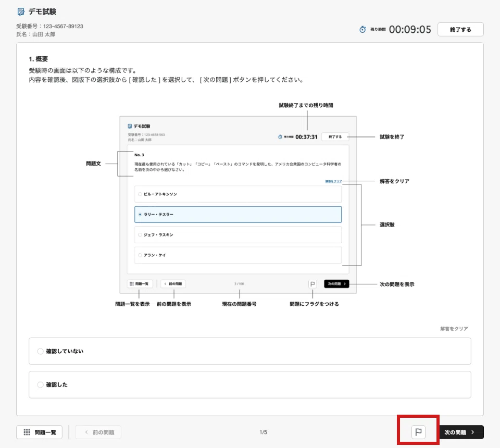
Task: Click the 解答をクリア clear answer link
Action: (x=454, y=328)
